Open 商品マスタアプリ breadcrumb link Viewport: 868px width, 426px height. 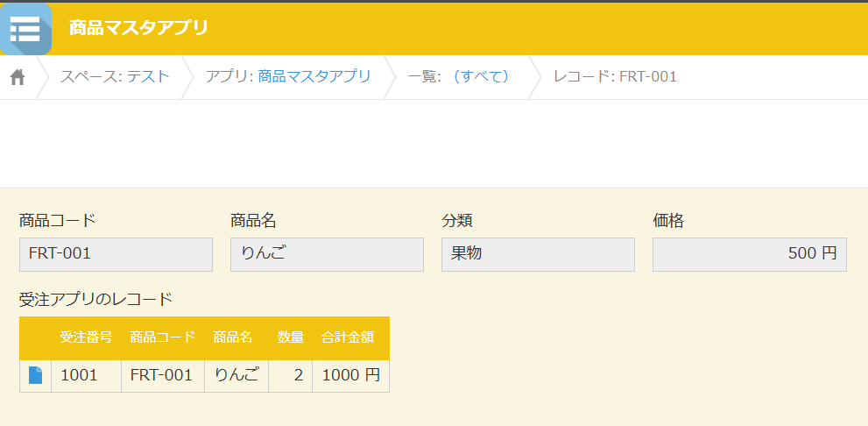tap(314, 76)
